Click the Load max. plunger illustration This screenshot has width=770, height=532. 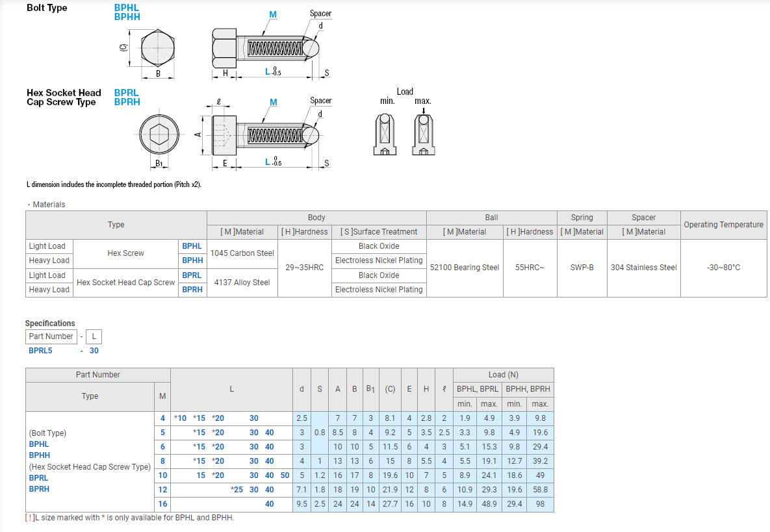click(x=423, y=134)
